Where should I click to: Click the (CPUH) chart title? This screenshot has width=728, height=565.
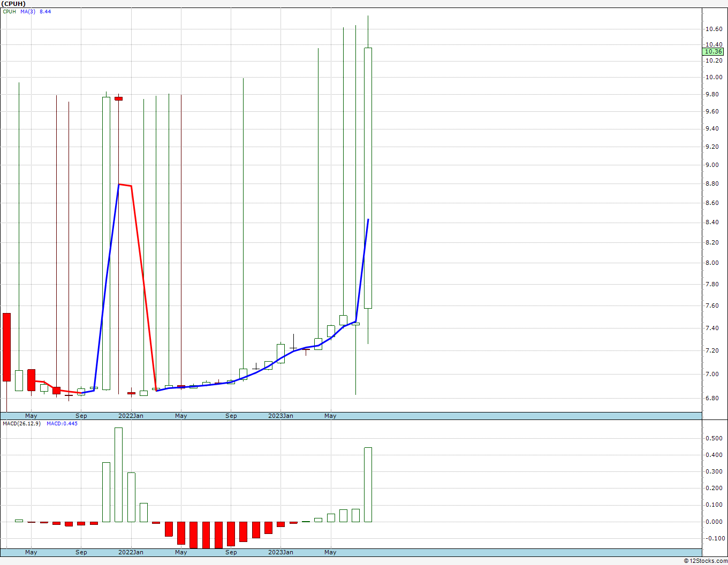tap(12, 4)
